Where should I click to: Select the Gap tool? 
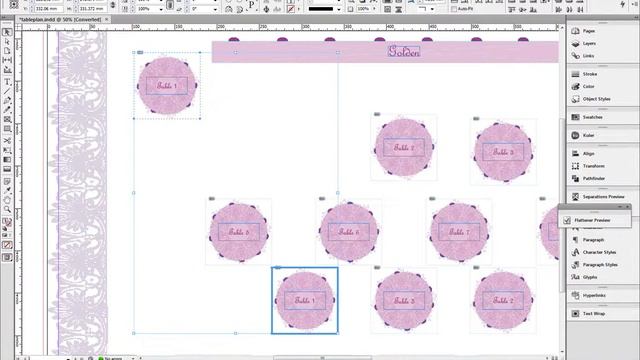(7, 60)
